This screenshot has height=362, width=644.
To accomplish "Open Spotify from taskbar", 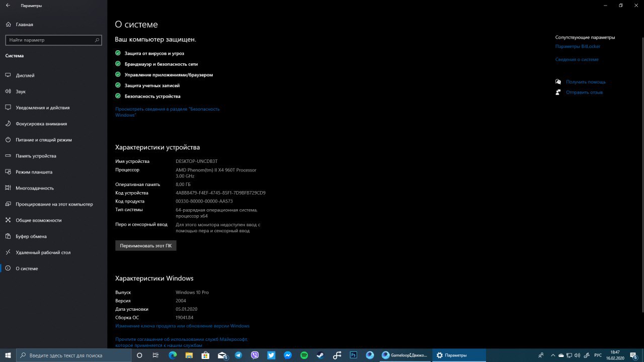I will point(304,355).
